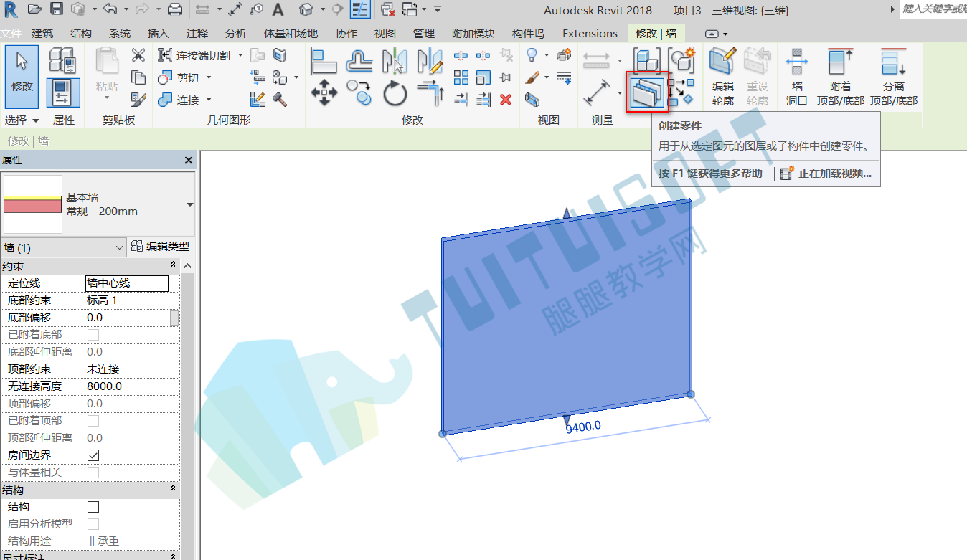Switch to the 建筑 ribbon tab

(x=42, y=34)
